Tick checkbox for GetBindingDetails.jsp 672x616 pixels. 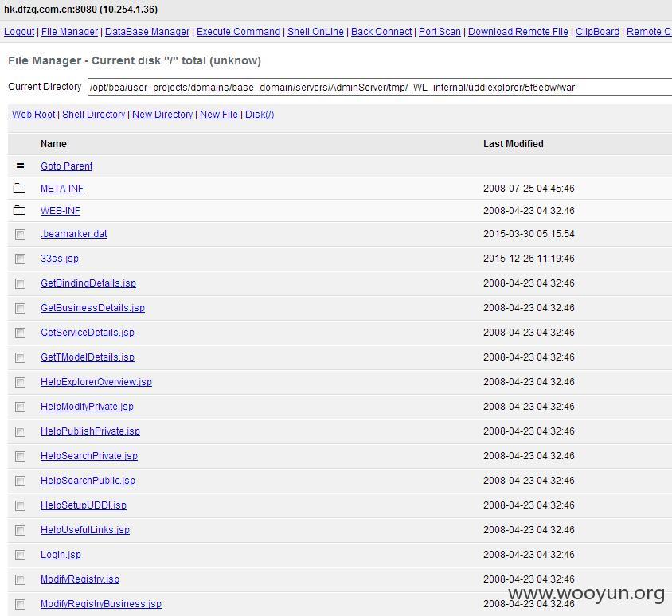coord(20,283)
